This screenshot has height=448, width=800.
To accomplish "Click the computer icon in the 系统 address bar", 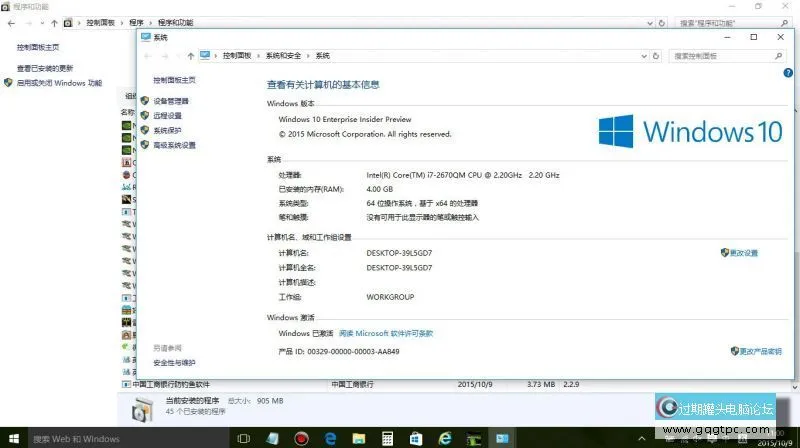I will (x=205, y=55).
